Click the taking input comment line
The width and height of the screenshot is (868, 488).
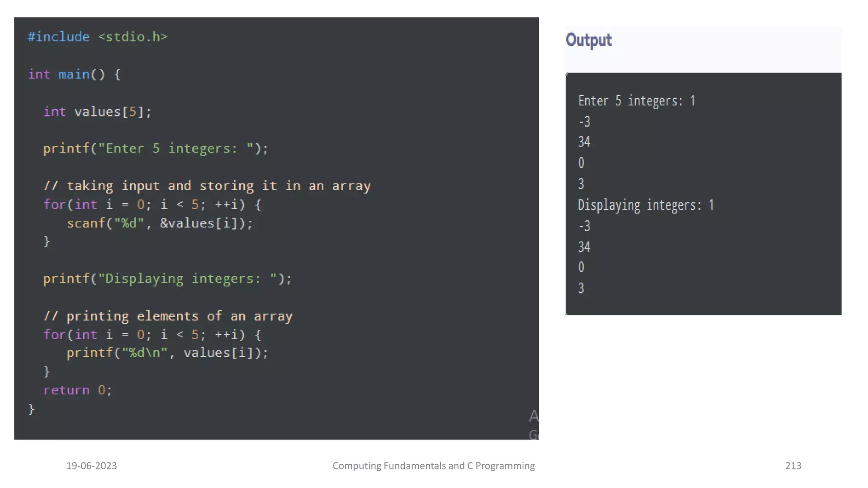click(207, 186)
